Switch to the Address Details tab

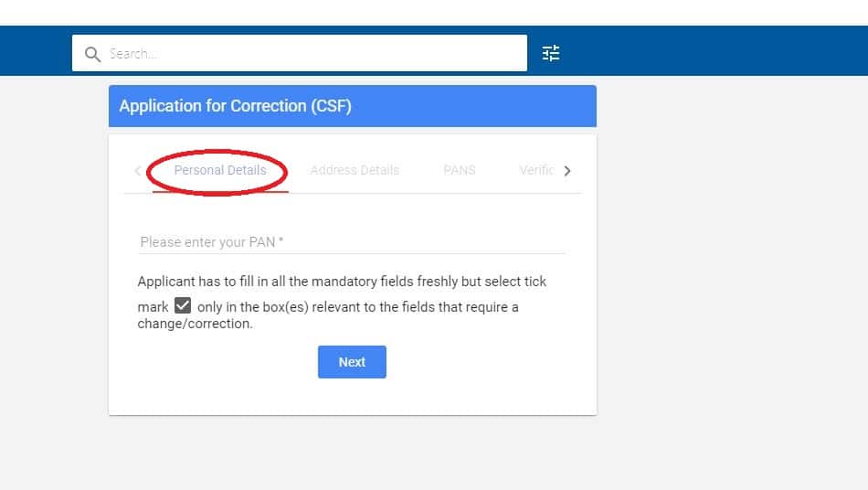pos(355,170)
